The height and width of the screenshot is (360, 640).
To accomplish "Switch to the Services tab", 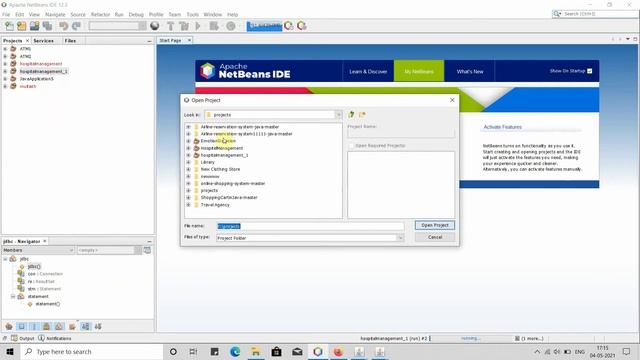I will pyautogui.click(x=44, y=41).
